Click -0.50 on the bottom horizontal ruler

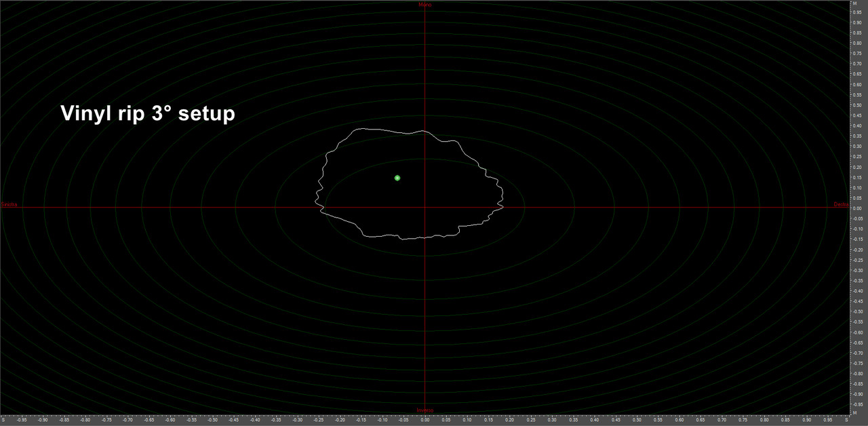[212, 421]
